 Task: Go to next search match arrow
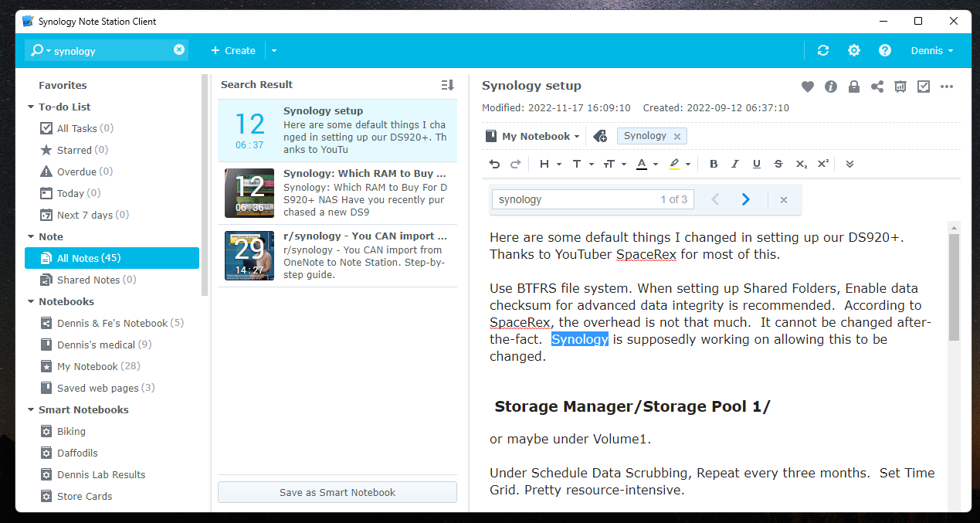[x=745, y=199]
